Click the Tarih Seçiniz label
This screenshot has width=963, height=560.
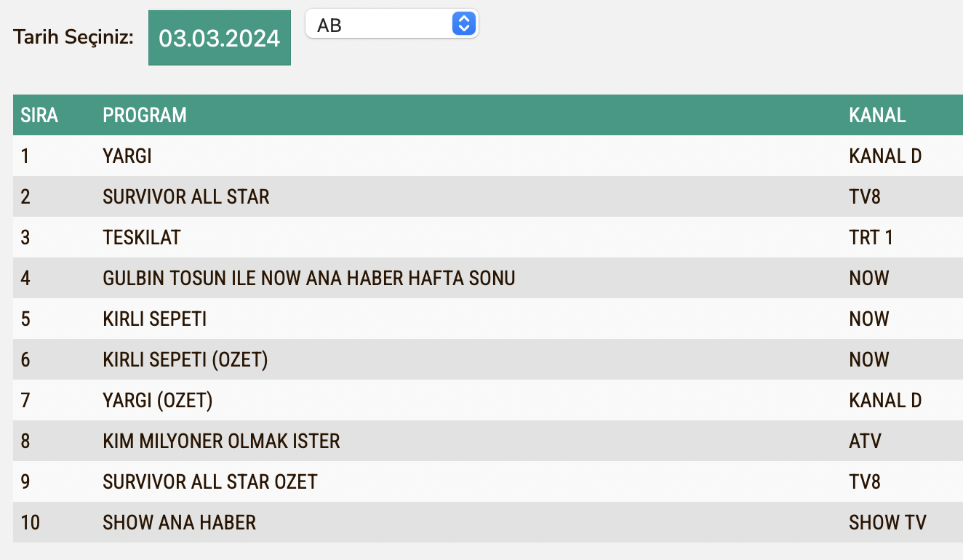coord(73,37)
